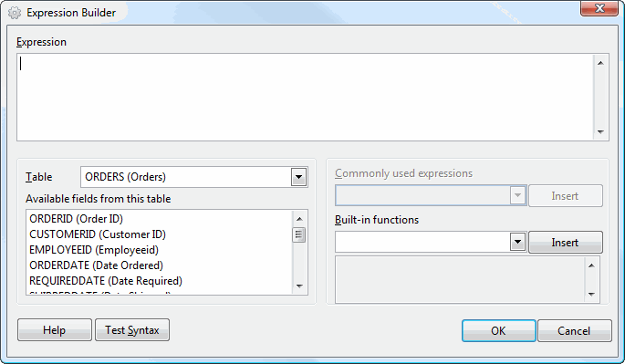The width and height of the screenshot is (625, 364).
Task: Click the Cancel button
Action: pyautogui.click(x=575, y=330)
